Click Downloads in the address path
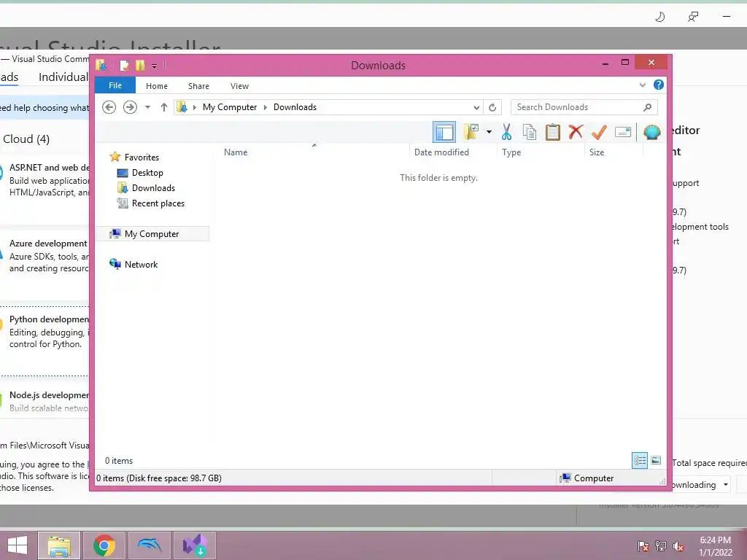Screen dimensions: 747x560 pos(295,107)
